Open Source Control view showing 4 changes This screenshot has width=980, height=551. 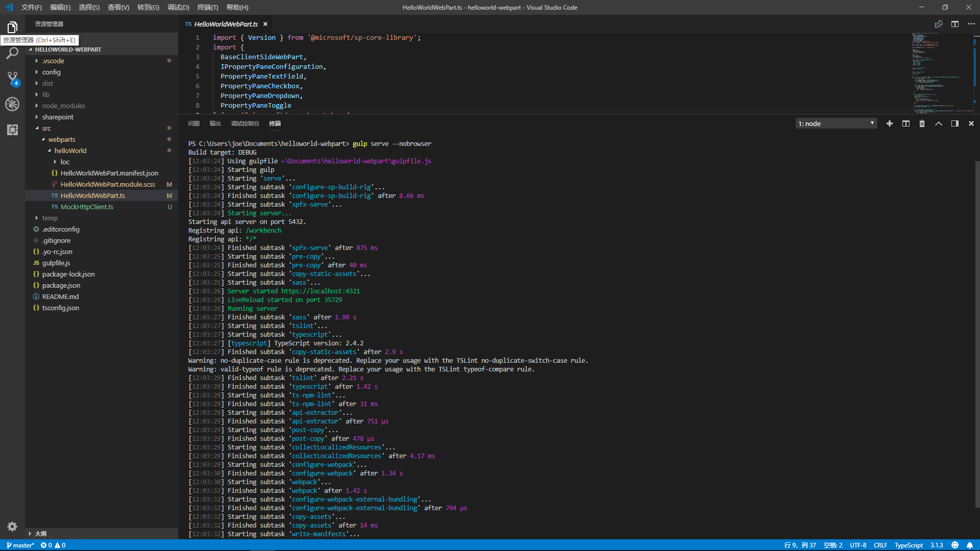(x=12, y=79)
